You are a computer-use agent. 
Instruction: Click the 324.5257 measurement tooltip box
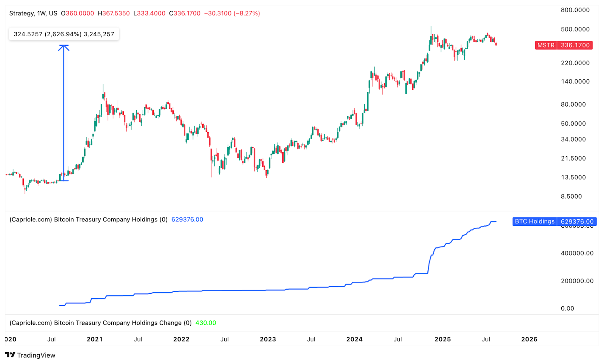[x=64, y=34]
